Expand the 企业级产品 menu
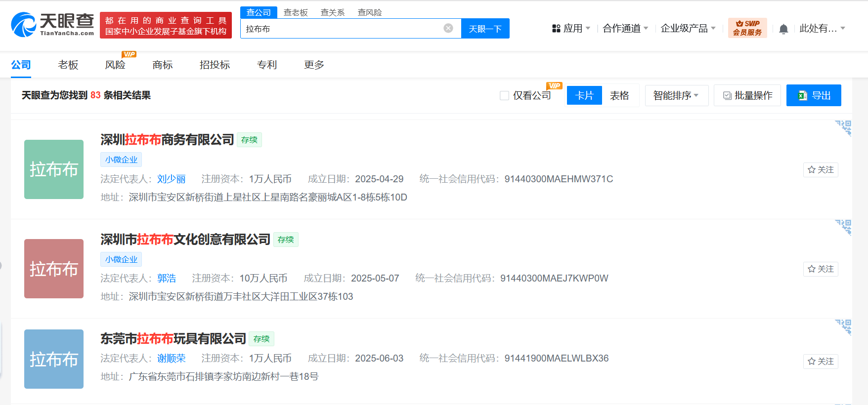This screenshot has height=405, width=868. 688,29
